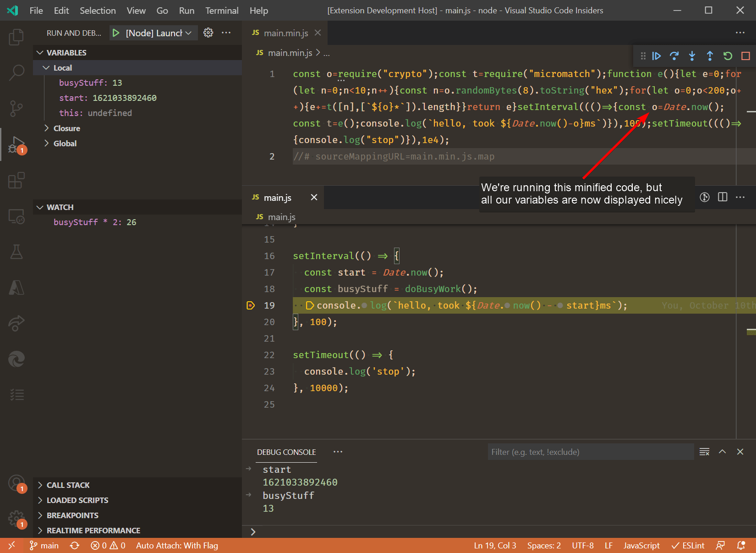Step Into using the debug toolbar
Image resolution: width=756 pixels, height=553 pixels.
(692, 56)
